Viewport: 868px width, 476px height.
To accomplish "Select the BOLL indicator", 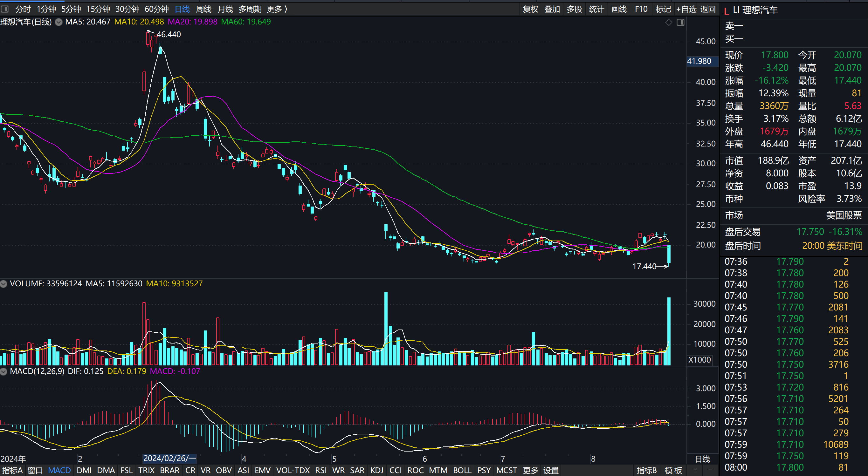I will tap(462, 470).
